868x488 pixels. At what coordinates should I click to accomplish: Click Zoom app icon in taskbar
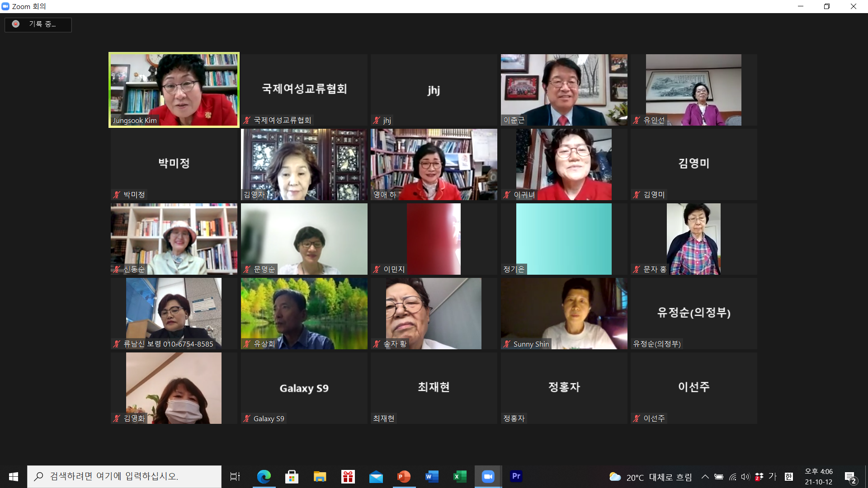point(488,476)
